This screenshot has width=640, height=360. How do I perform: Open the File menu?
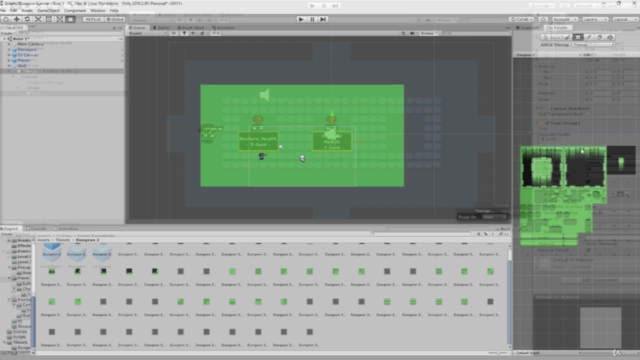pyautogui.click(x=3, y=10)
